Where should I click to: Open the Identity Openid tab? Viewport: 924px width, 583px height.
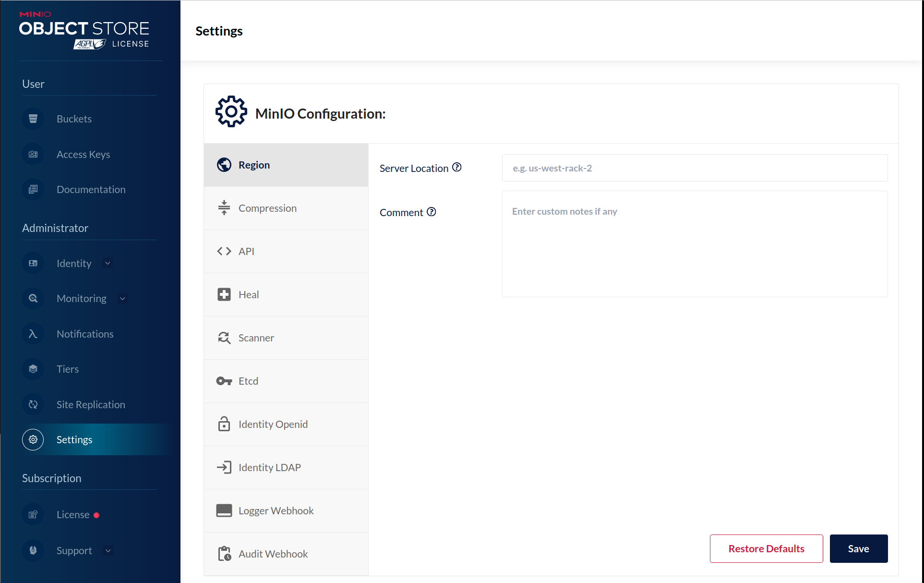[x=286, y=424]
